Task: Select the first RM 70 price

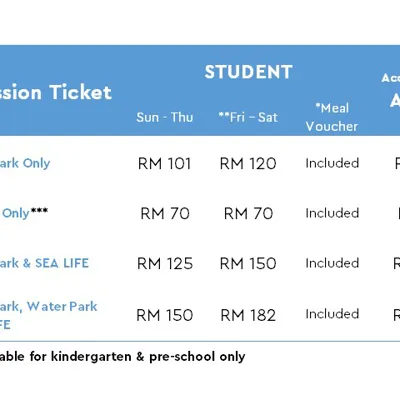Action: point(165,214)
